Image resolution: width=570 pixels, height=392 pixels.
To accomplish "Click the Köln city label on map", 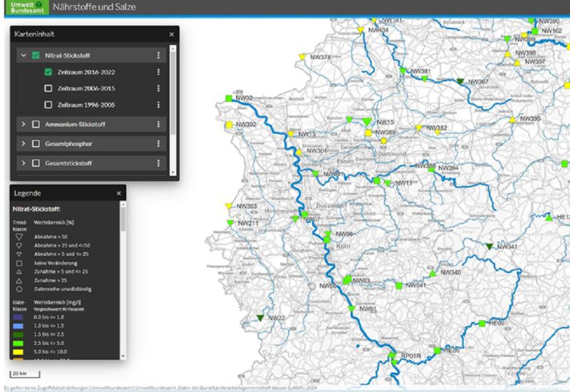I will [343, 246].
